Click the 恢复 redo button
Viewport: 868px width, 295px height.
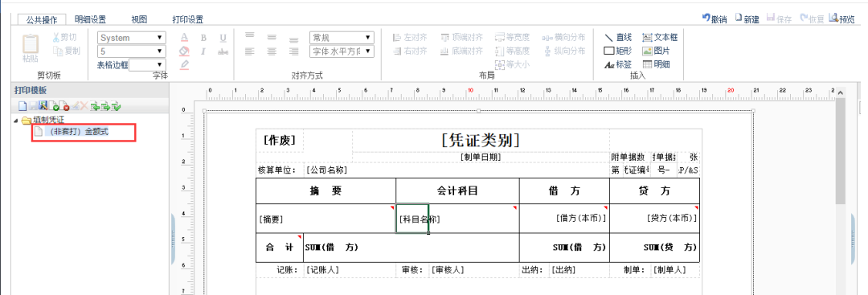point(812,18)
